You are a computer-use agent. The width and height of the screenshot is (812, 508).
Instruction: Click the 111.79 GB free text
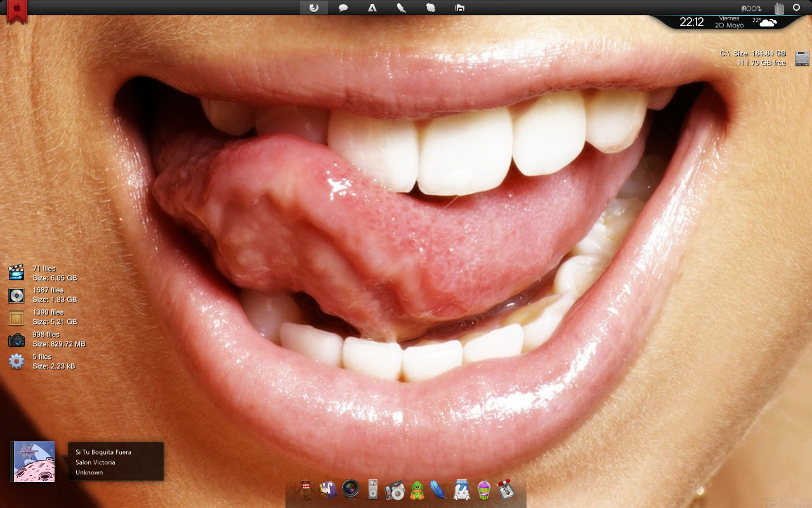[761, 63]
